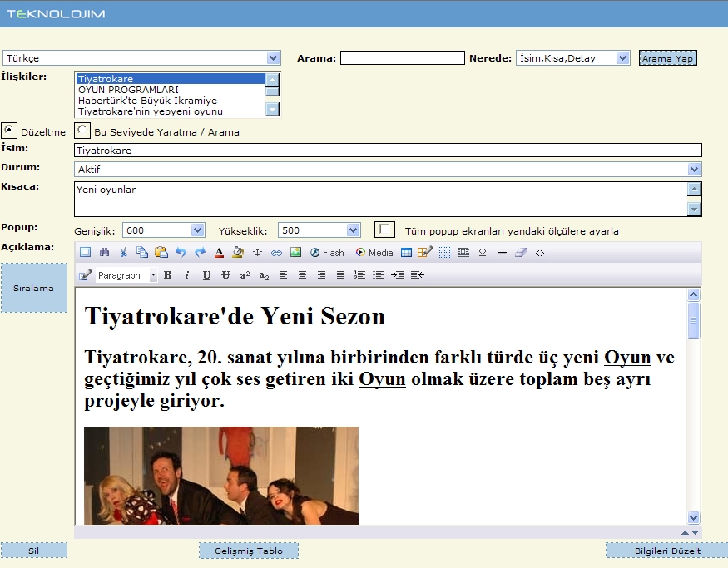Select Tiyatrokare'nin yepyeni oyunu list item

[171, 111]
